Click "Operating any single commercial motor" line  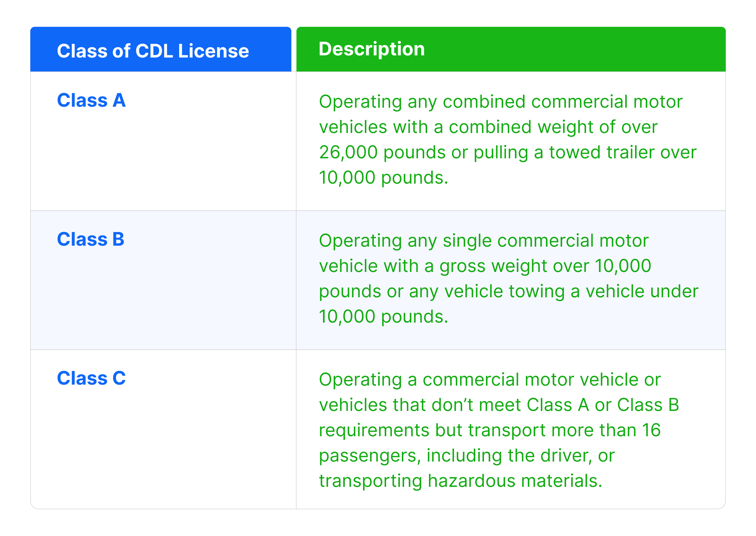click(483, 241)
